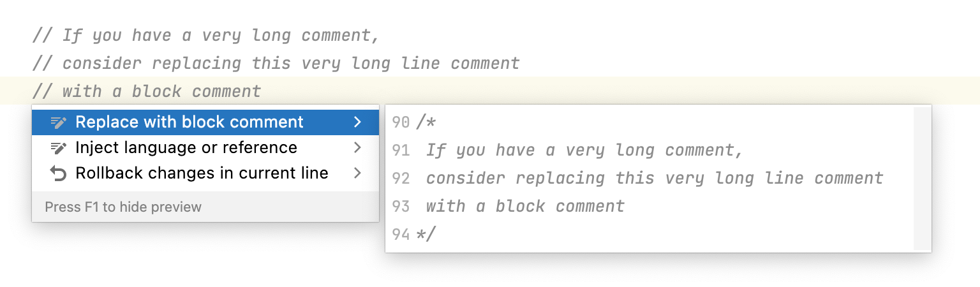Click the closing */ in the preview
The height and width of the screenshot is (287, 980).
point(425,235)
